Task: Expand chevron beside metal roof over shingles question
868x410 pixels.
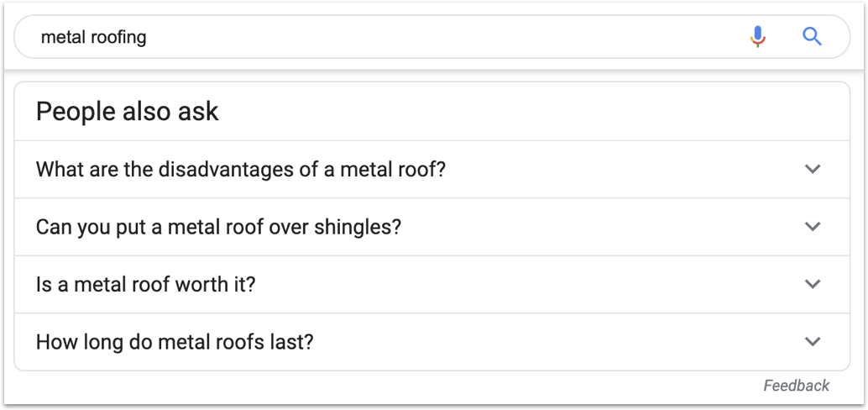Action: coord(812,227)
